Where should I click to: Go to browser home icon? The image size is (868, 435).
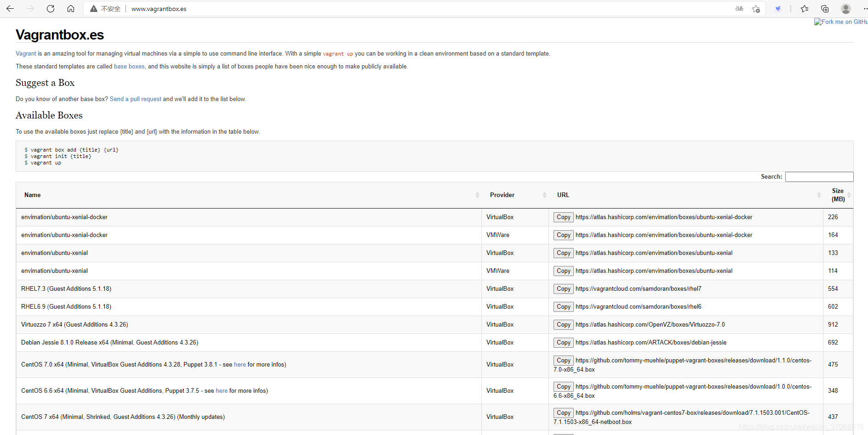[x=71, y=9]
